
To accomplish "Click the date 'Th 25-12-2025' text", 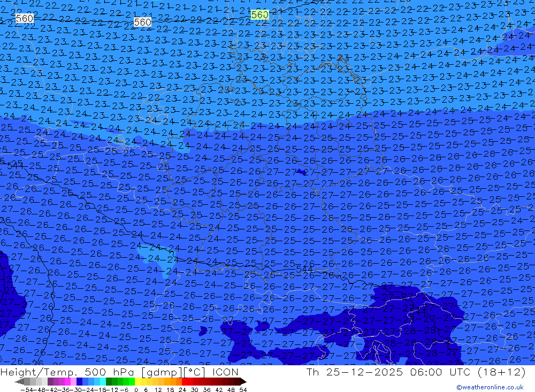I will click(355, 372).
